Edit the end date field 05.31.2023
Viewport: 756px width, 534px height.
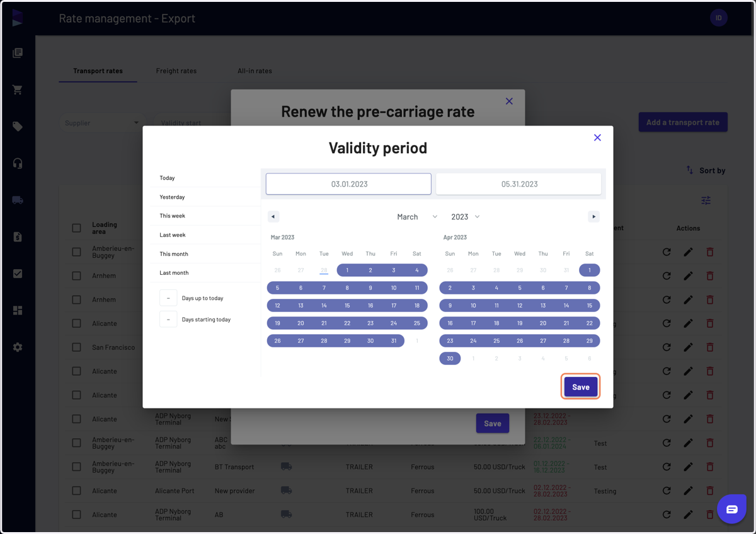pyautogui.click(x=519, y=184)
